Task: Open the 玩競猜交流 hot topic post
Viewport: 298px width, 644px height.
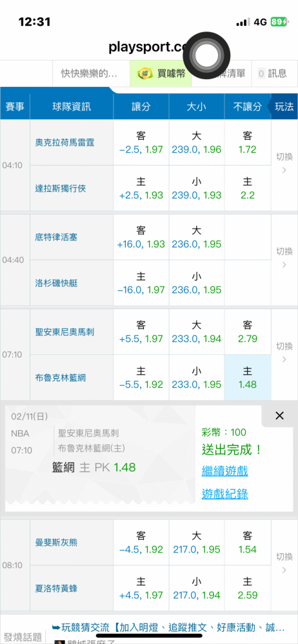Action: (168, 627)
